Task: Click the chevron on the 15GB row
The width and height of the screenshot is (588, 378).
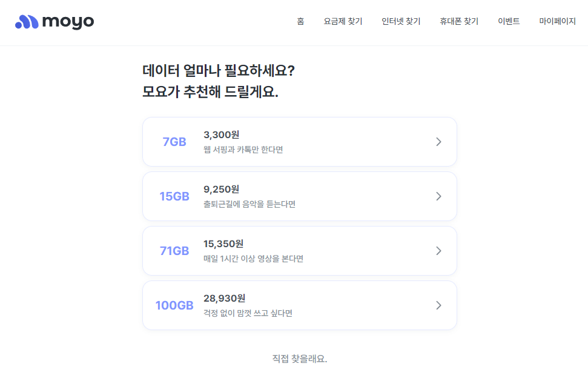Action: 438,196
